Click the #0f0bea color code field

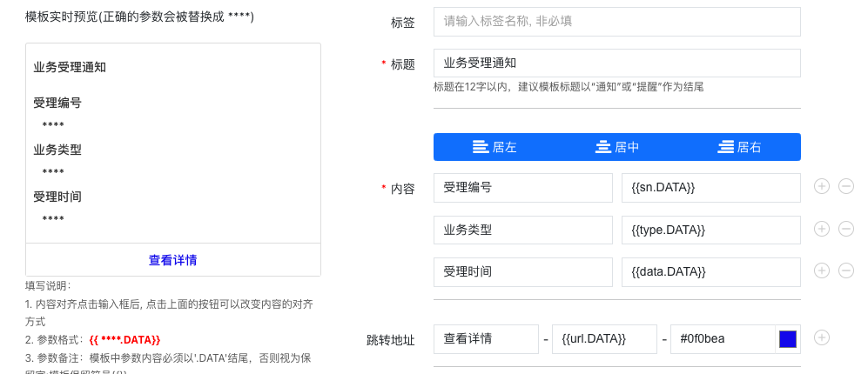pyautogui.click(x=723, y=339)
